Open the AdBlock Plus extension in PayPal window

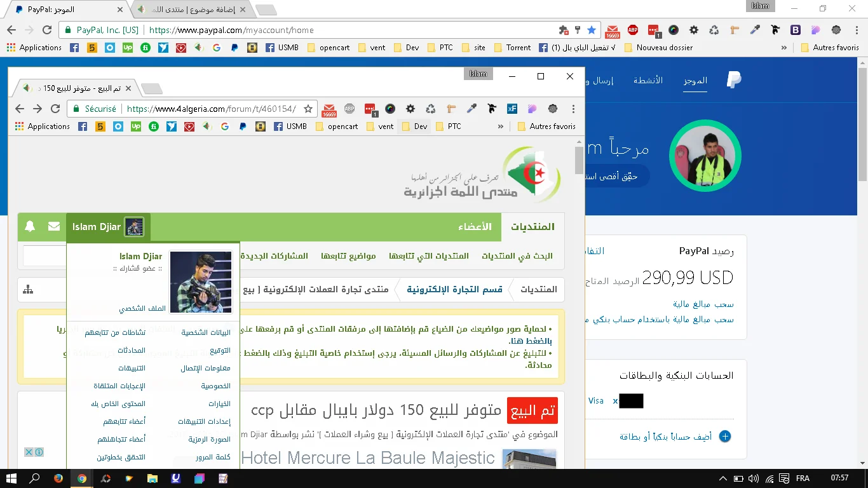pos(633,30)
